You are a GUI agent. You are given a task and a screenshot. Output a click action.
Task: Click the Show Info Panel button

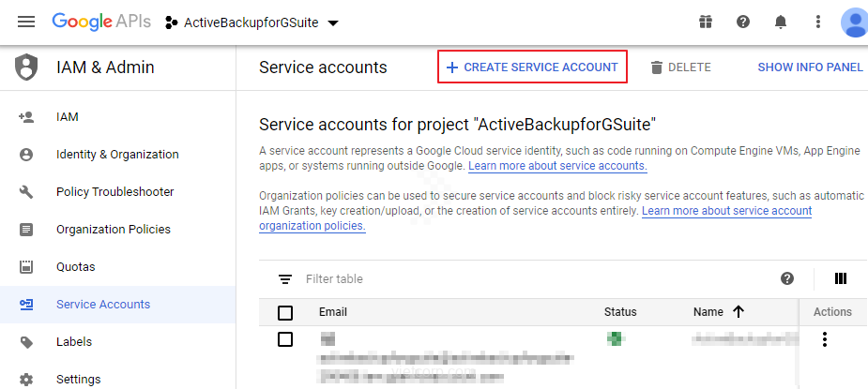tap(810, 67)
